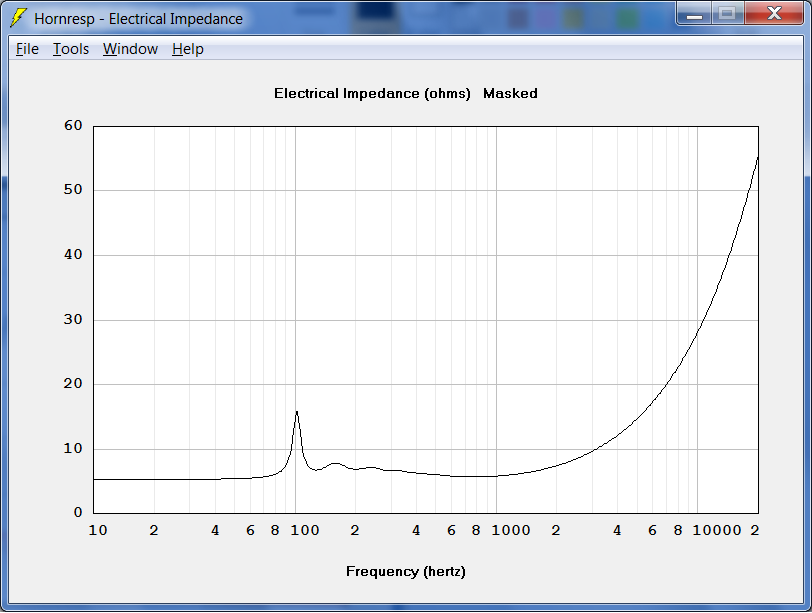
Task: Click the '1000' frequency axis tick label
Action: coord(511,530)
